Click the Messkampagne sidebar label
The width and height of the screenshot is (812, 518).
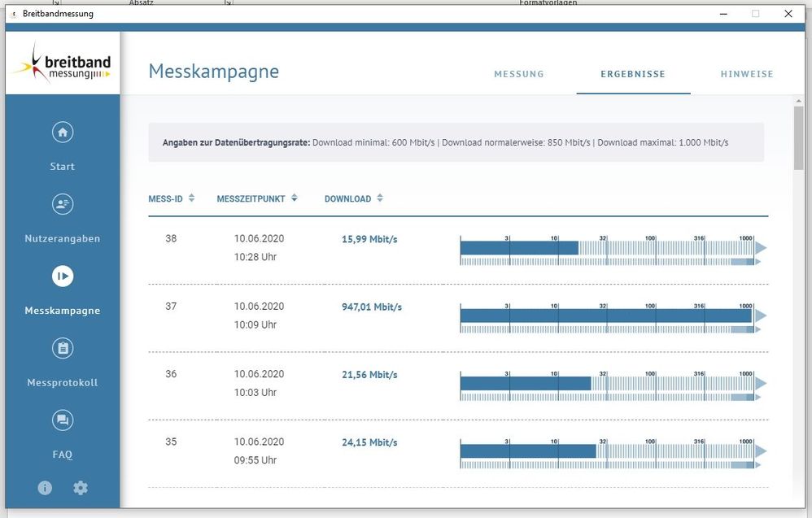coord(63,311)
